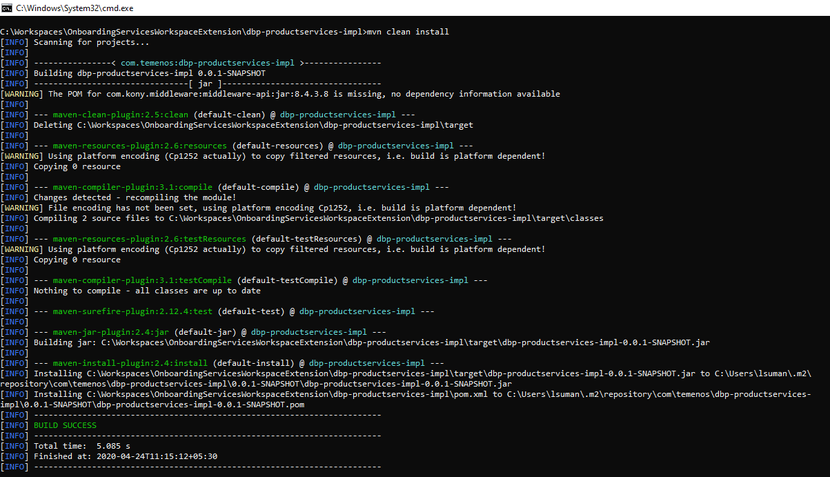Click 'maven-resources-plugin:2.6:resources' plugin text

tap(124, 145)
